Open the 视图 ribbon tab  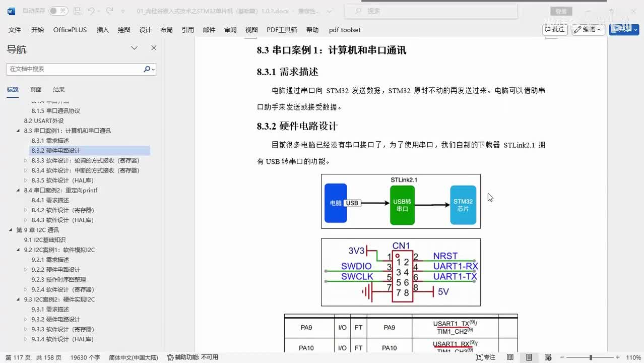(251, 30)
